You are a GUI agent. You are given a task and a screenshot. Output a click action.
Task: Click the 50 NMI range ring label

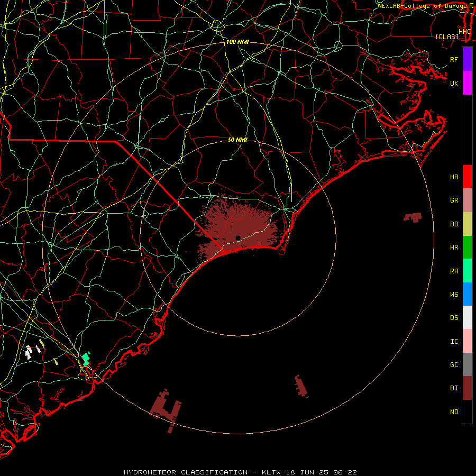click(x=237, y=140)
